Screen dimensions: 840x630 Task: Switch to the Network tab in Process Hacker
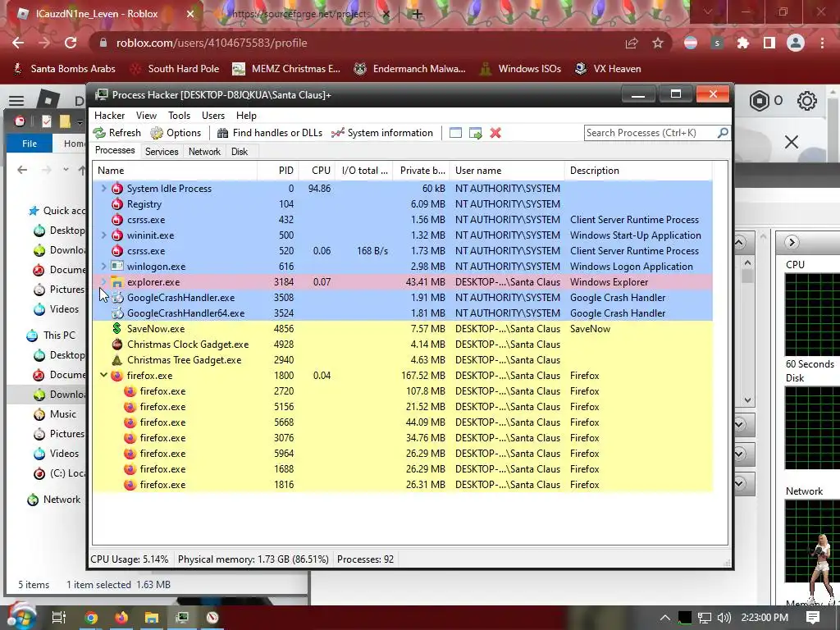(x=204, y=152)
